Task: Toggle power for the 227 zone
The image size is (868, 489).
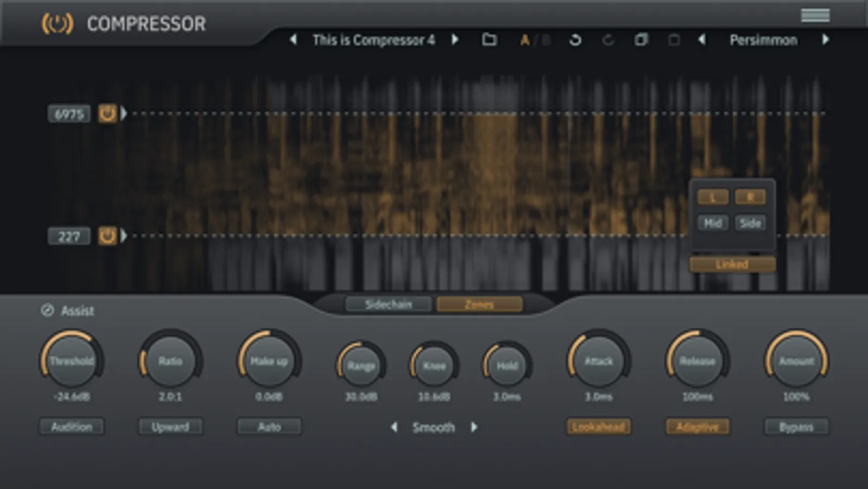Action: click(x=107, y=236)
